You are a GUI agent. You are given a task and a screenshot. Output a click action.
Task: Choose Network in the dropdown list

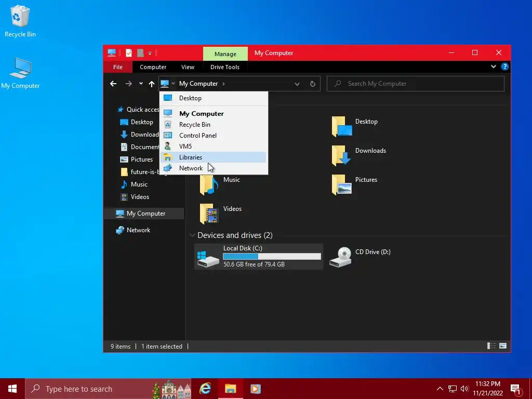point(214,168)
